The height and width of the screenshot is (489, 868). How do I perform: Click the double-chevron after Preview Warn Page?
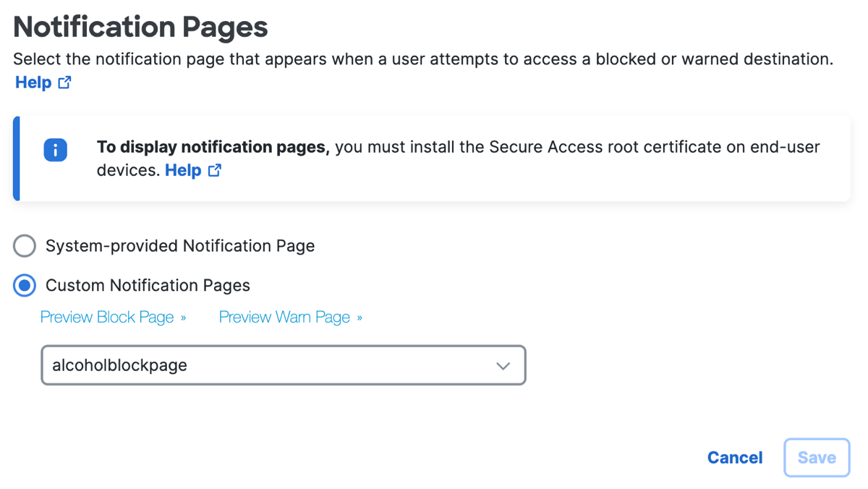(x=359, y=318)
